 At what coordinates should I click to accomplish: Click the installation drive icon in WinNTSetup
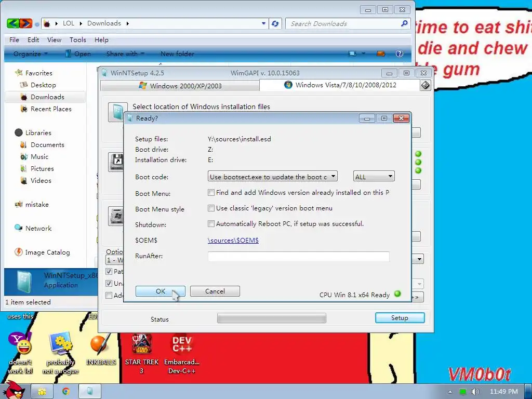[116, 216]
